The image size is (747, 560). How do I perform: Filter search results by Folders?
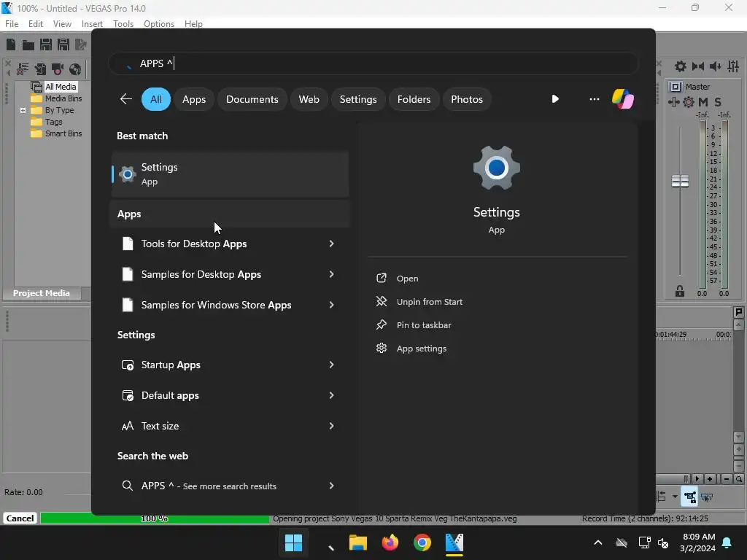click(414, 99)
